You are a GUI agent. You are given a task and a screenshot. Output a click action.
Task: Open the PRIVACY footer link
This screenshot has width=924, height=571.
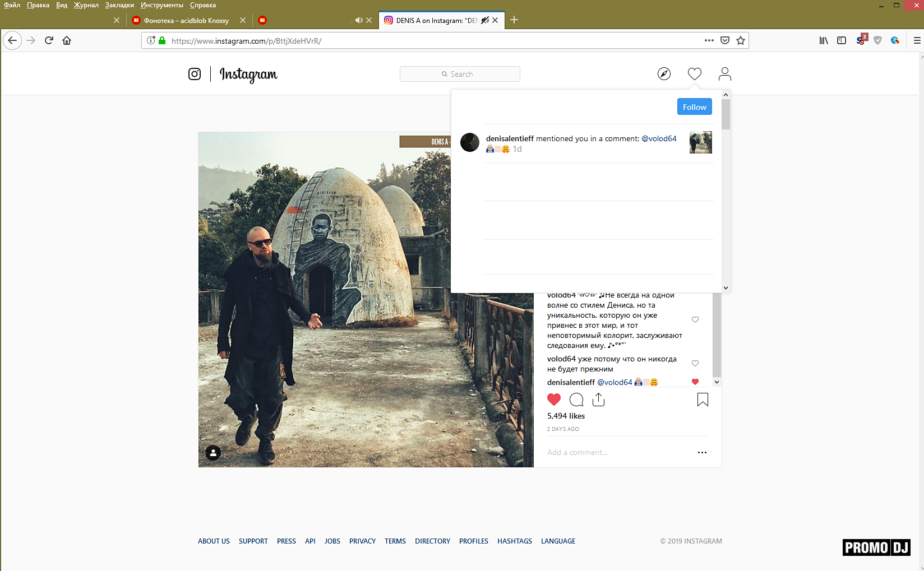[362, 541]
